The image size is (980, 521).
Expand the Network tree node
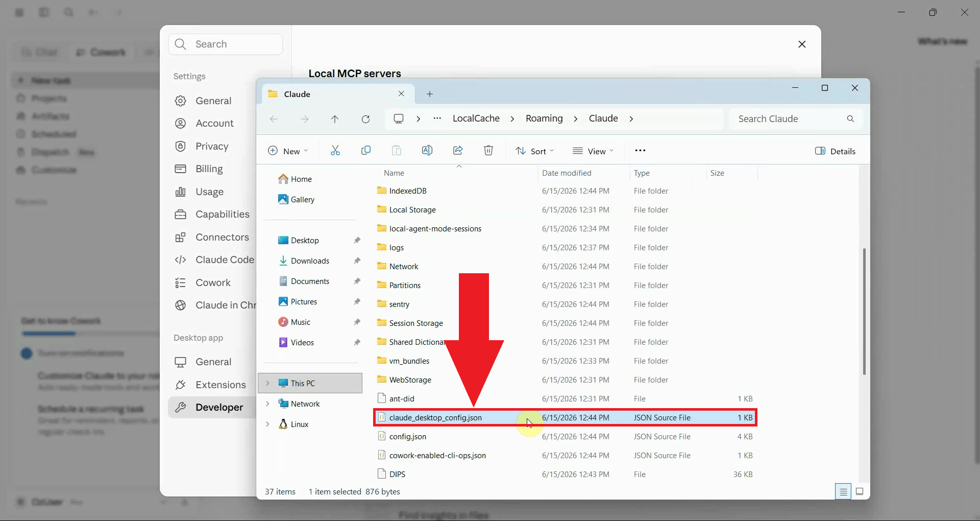pos(267,404)
